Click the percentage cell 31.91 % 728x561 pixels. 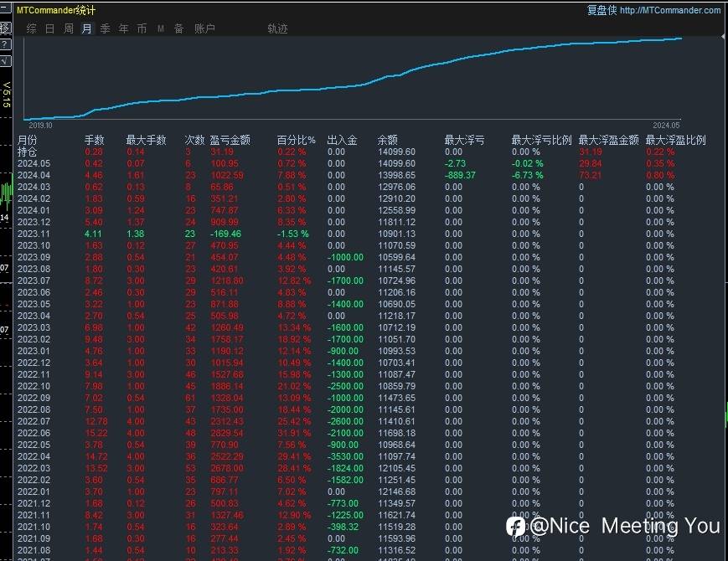tap(294, 434)
